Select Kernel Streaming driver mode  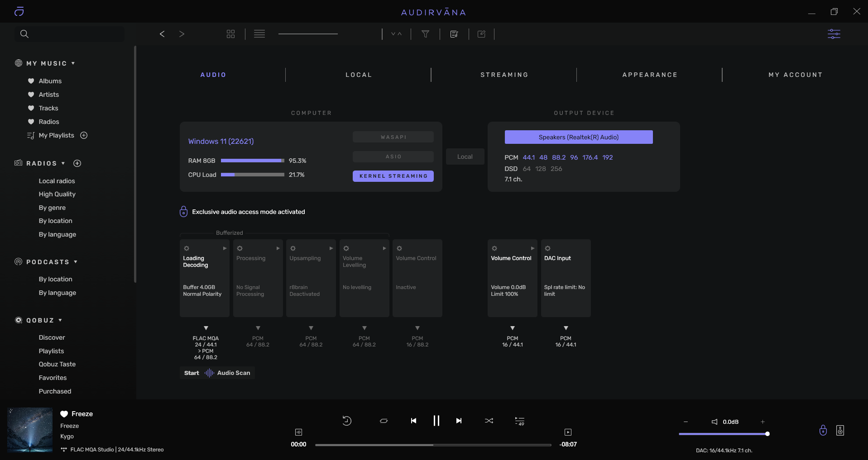[x=393, y=176]
